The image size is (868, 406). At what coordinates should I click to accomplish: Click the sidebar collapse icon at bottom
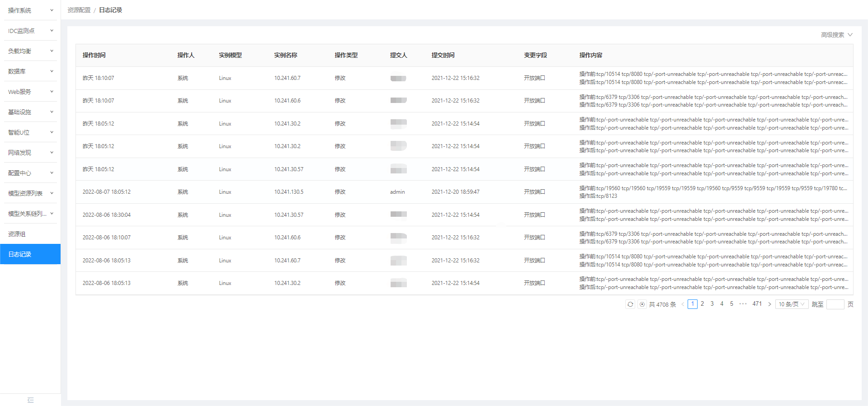30,400
